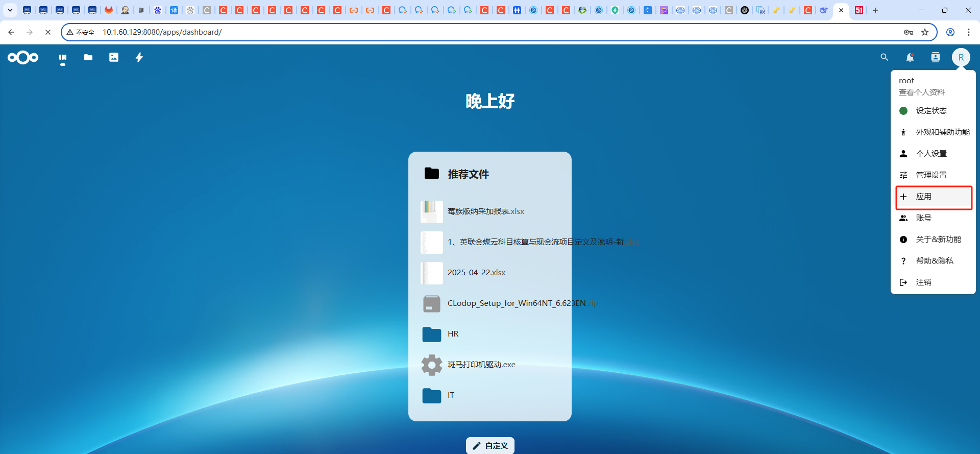Open tab search dropdown arrow
The image size is (980, 454).
(10, 10)
